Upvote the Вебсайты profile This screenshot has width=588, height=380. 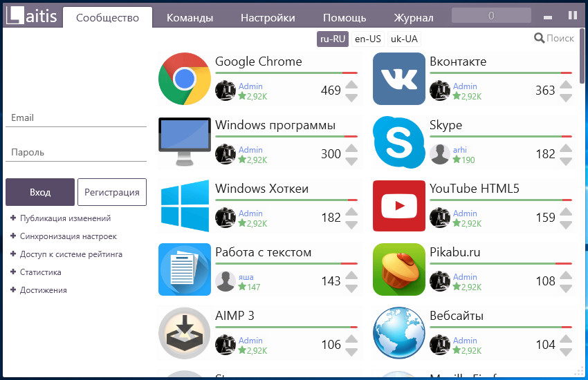pyautogui.click(x=566, y=339)
